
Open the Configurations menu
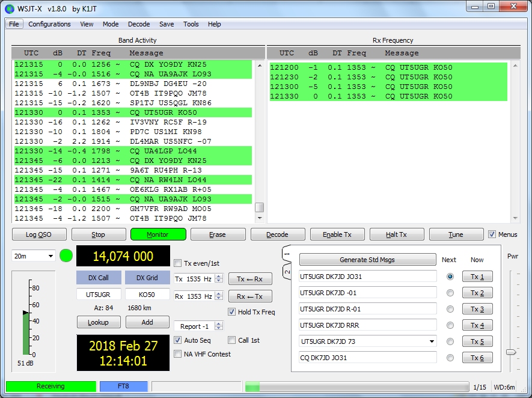[x=49, y=24]
